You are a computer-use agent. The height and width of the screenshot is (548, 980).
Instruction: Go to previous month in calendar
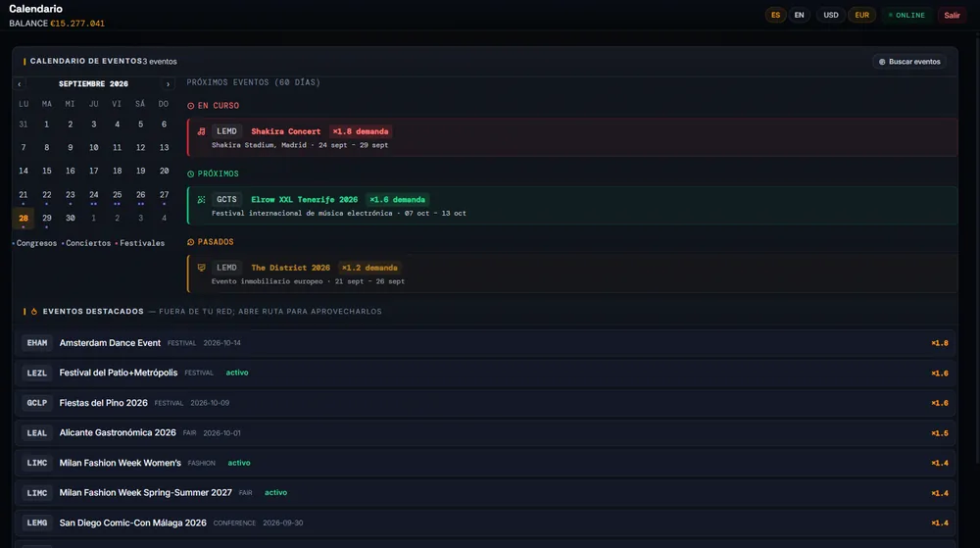pyautogui.click(x=20, y=83)
